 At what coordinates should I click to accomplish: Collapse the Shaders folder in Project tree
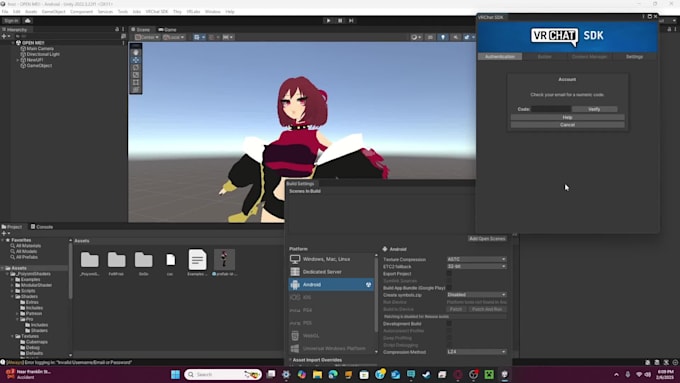click(13, 297)
